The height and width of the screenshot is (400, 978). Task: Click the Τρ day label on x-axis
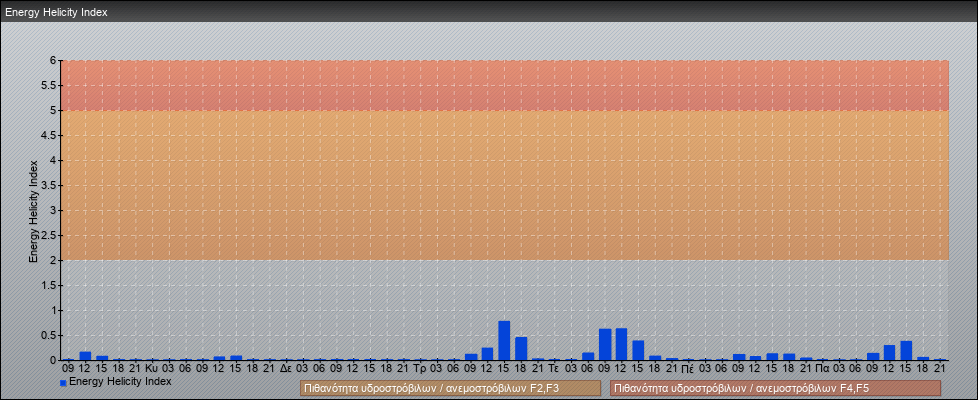click(x=420, y=369)
